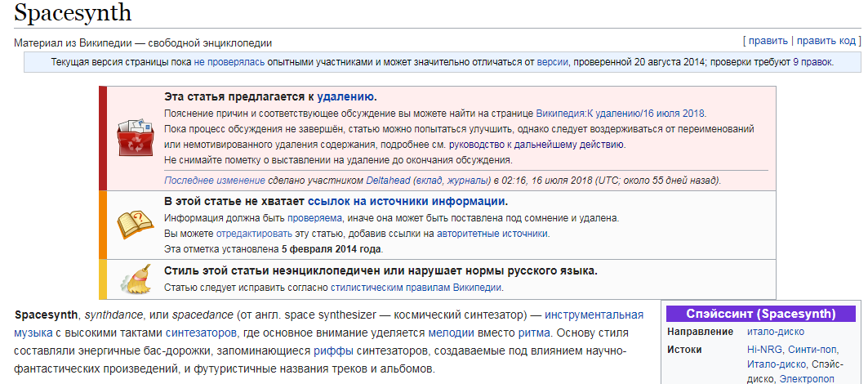Open the 'править код' source edit link
868x384 pixels.
826,41
